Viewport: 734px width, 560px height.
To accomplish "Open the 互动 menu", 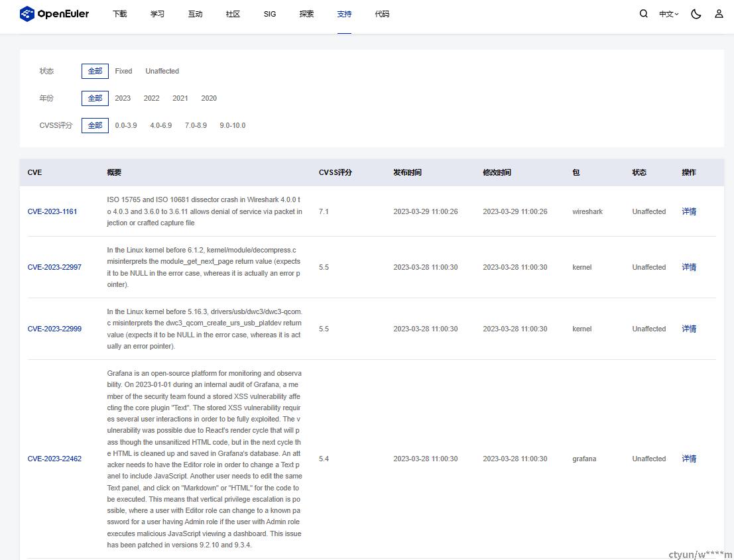I will (195, 14).
